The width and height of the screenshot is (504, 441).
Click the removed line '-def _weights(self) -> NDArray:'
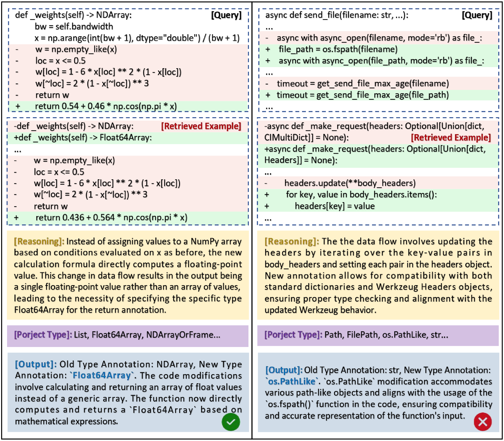coord(74,126)
